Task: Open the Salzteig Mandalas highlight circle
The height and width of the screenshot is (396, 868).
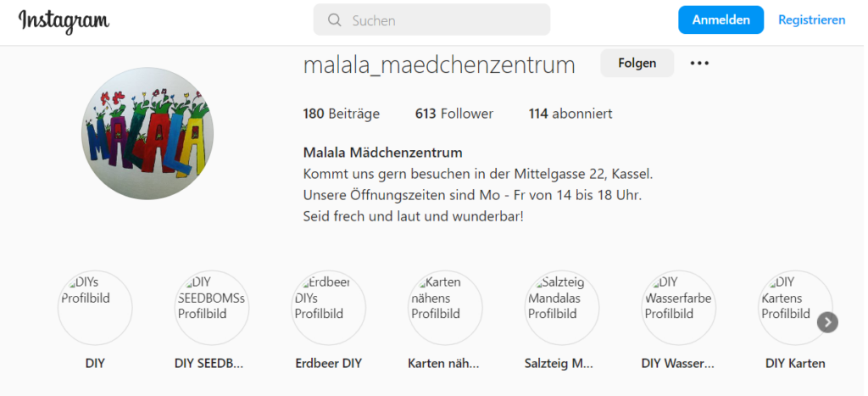Action: point(562,308)
